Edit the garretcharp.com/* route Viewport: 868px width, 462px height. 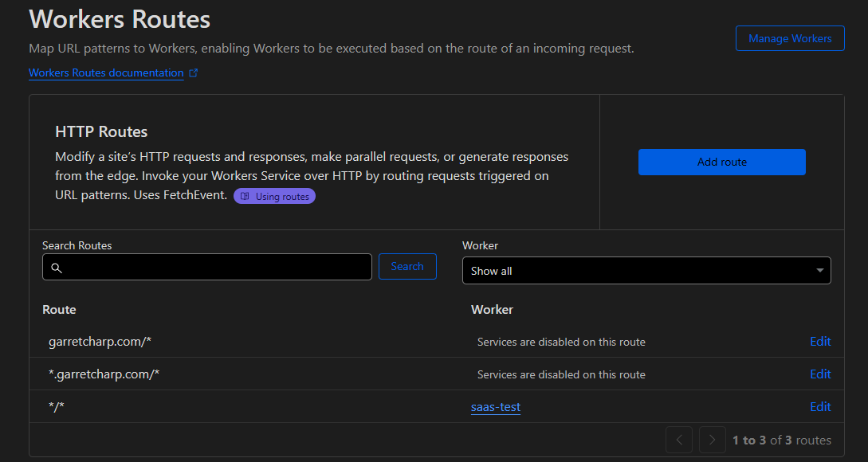(820, 342)
